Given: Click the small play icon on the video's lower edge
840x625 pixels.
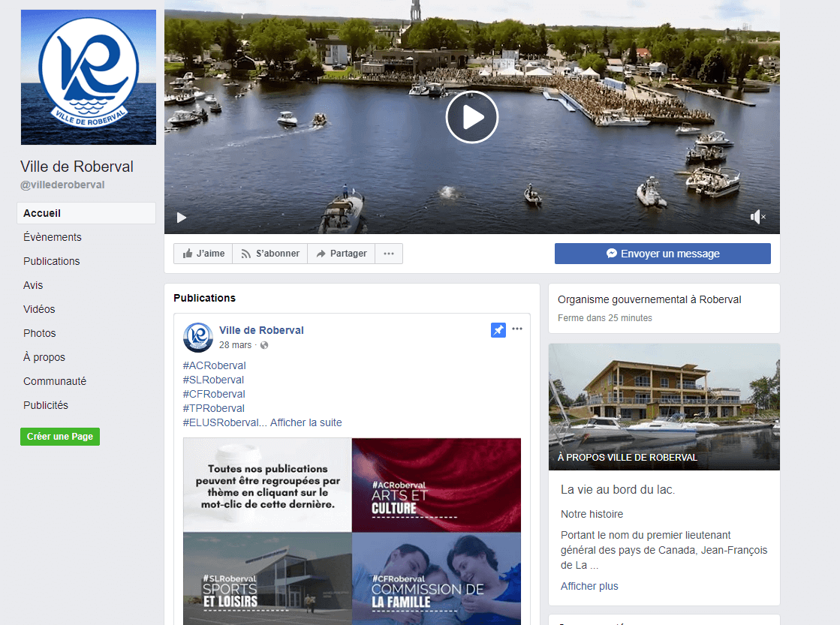Looking at the screenshot, I should (x=182, y=218).
